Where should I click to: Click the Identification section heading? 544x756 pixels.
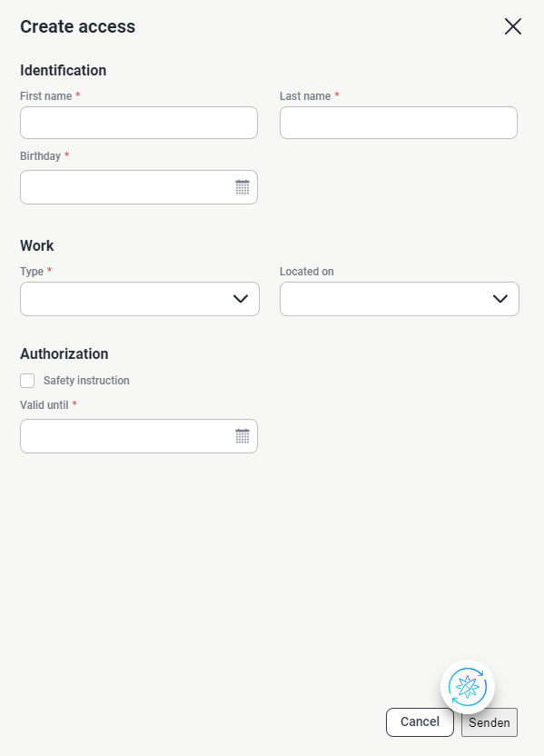tap(63, 70)
